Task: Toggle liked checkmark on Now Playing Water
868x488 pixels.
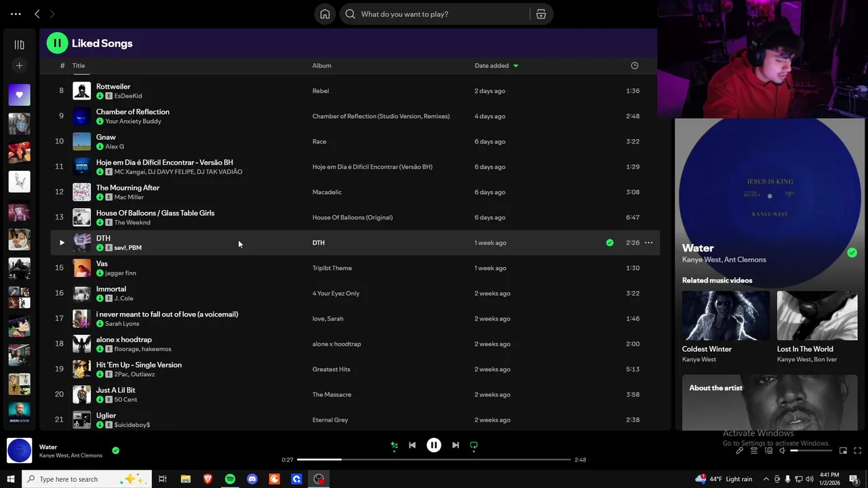Action: (852, 253)
